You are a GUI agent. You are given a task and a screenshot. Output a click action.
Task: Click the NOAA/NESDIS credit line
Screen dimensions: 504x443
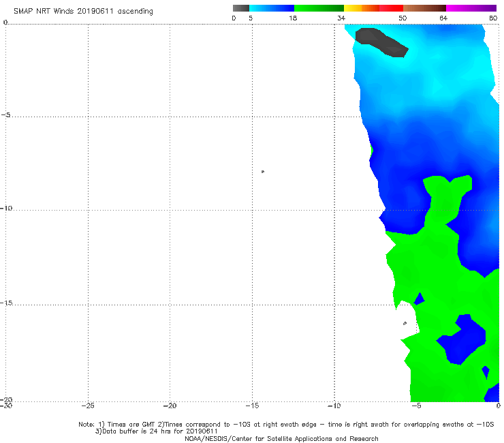pos(281,438)
